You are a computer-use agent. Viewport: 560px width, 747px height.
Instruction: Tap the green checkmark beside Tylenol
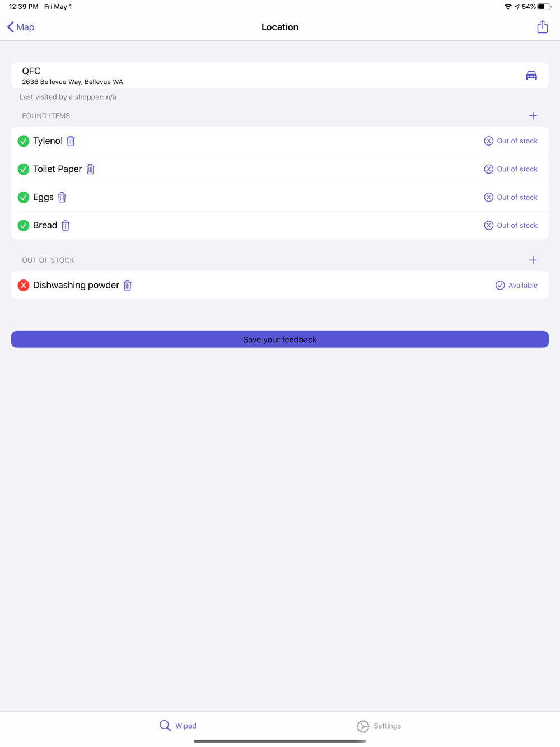pos(24,141)
